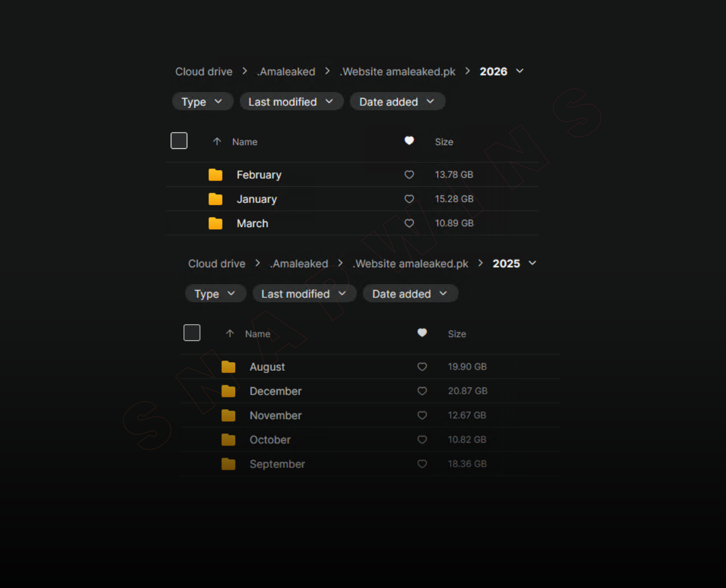The width and height of the screenshot is (726, 588).
Task: Expand the Last modified filter above August
Action: click(304, 294)
